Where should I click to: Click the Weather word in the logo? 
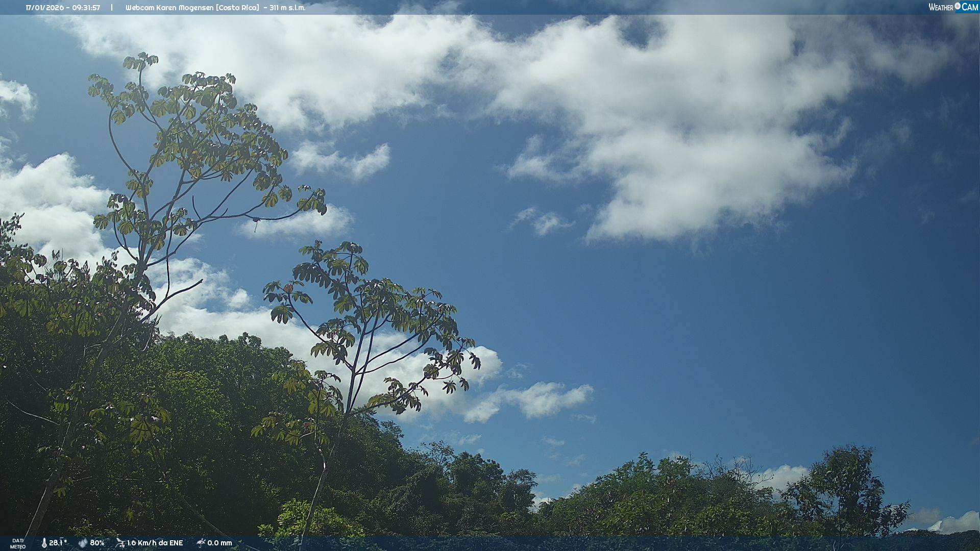point(941,7)
